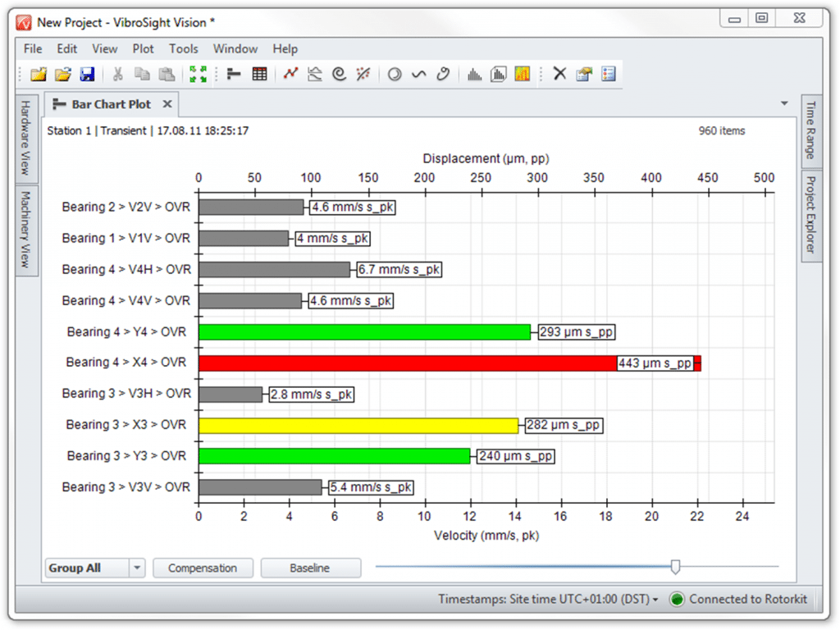Open the spectrum plot icon
This screenshot has width=840, height=630.
(x=473, y=74)
